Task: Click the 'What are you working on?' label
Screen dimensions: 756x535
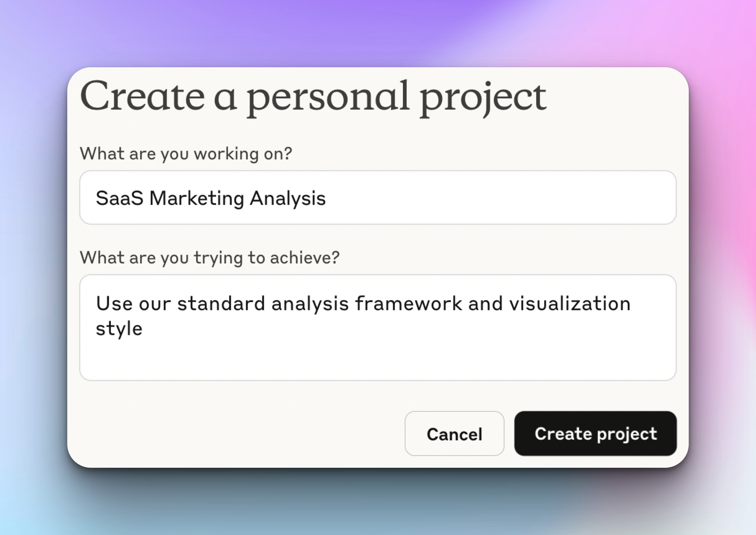Action: [x=186, y=154]
